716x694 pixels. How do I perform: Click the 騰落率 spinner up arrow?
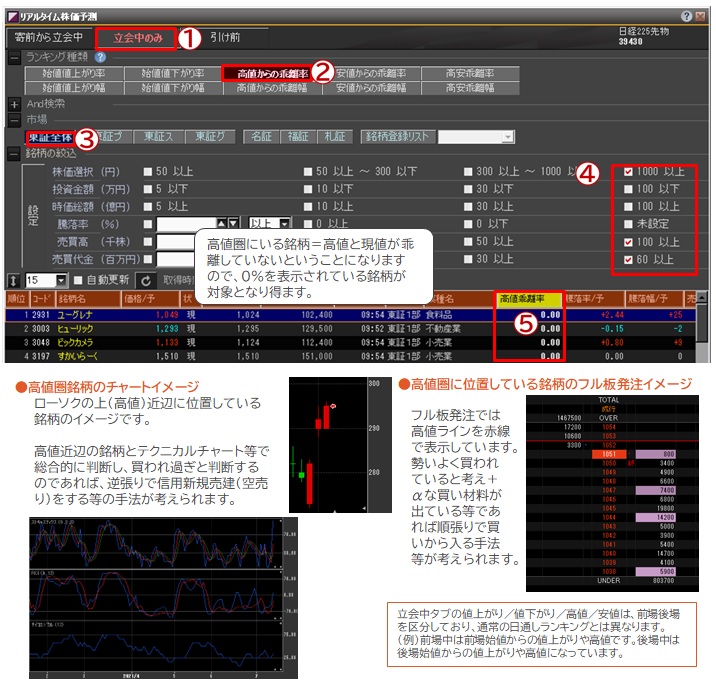(x=222, y=224)
